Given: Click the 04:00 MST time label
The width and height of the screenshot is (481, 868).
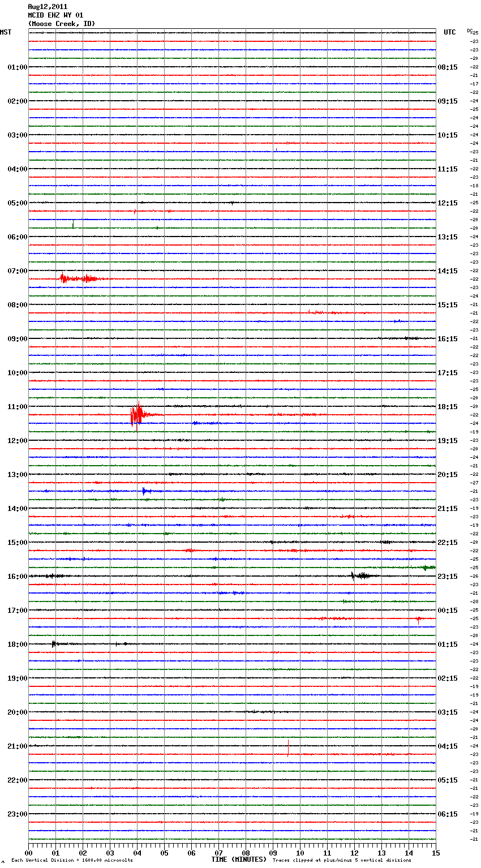Looking at the screenshot, I should pos(18,169).
